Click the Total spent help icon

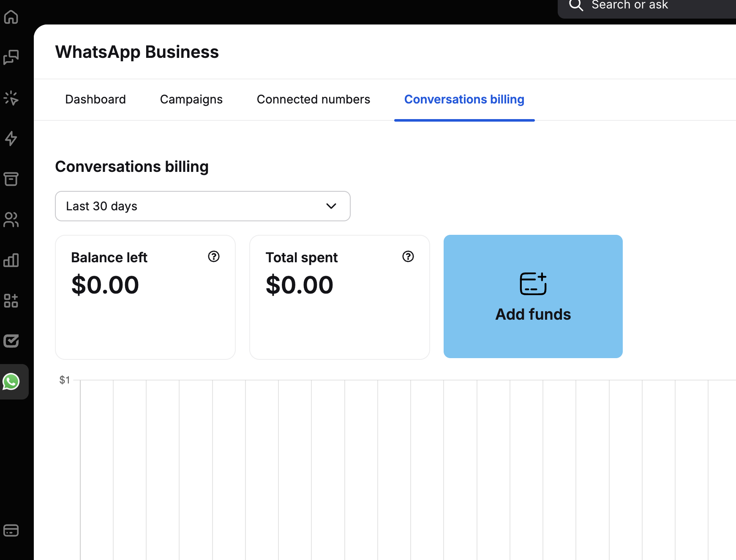coord(408,256)
